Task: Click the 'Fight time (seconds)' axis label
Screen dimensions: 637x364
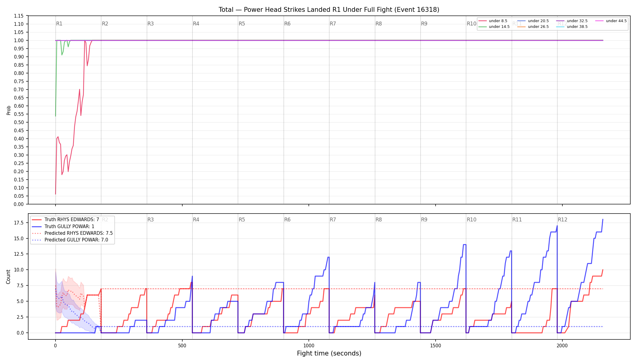Action: pos(329,353)
